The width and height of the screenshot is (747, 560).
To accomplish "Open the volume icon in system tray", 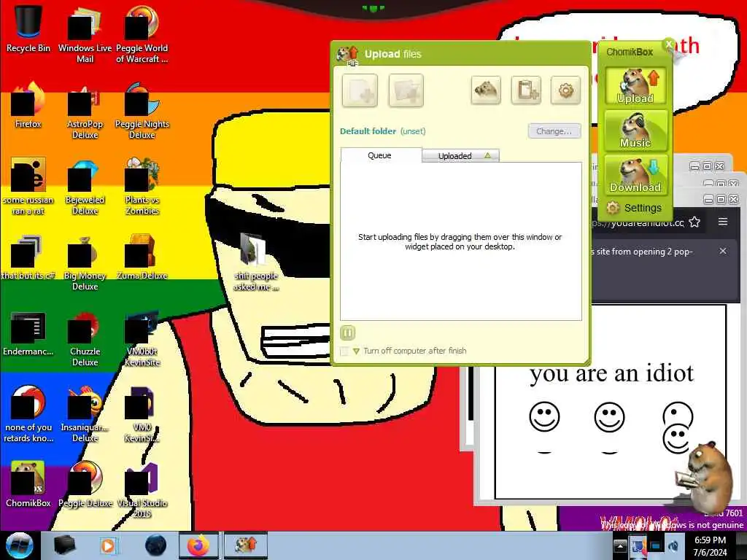I will point(673,546).
